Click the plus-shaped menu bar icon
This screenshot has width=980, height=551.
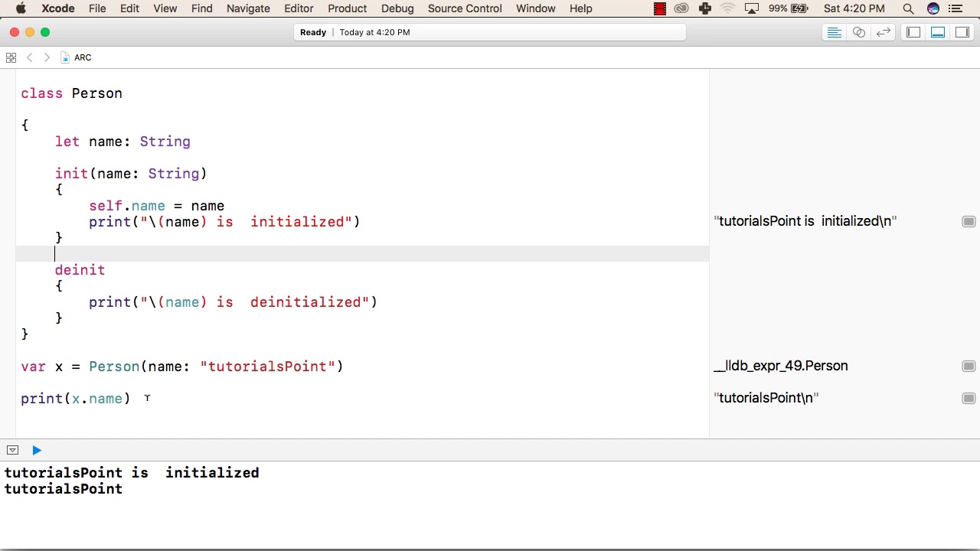[704, 8]
